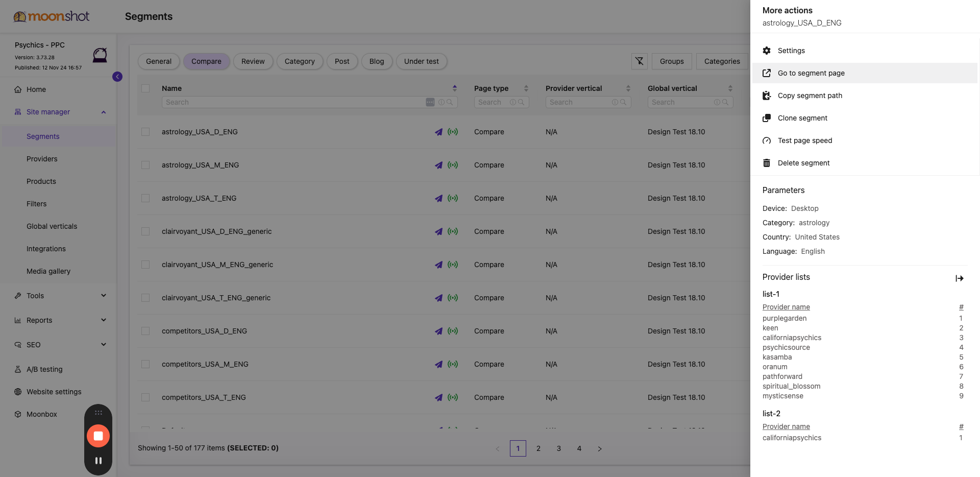Click the Name search field

pos(309,102)
